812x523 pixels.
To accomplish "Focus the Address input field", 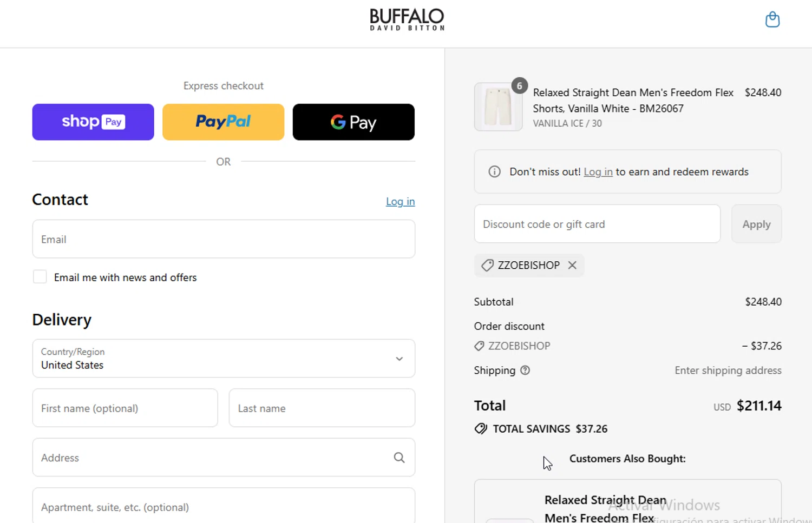I will [x=224, y=458].
